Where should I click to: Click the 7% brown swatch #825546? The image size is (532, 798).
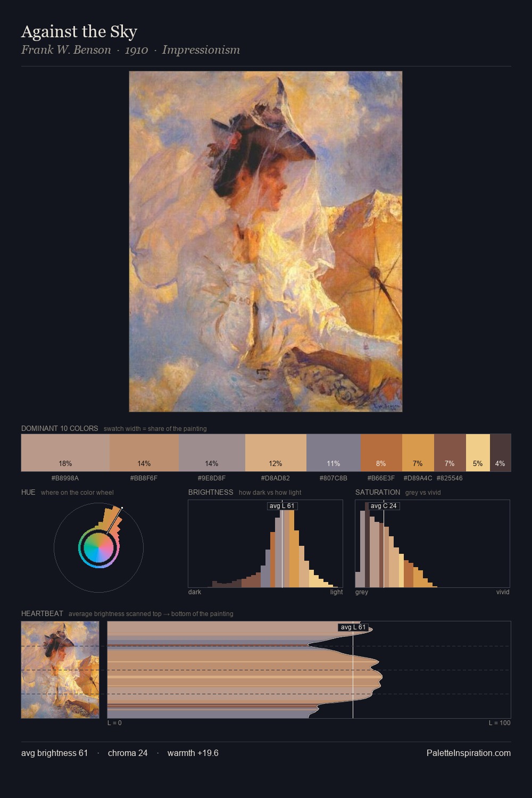pyautogui.click(x=450, y=453)
